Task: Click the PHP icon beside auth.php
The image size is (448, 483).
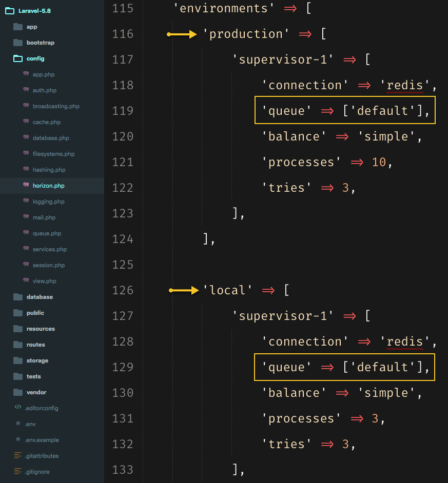Action: click(26, 90)
